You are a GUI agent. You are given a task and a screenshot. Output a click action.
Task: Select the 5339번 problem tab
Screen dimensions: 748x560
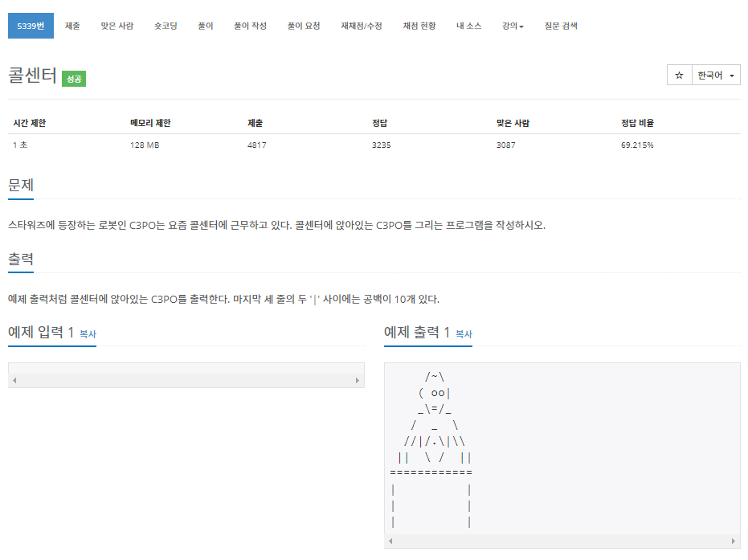(31, 26)
